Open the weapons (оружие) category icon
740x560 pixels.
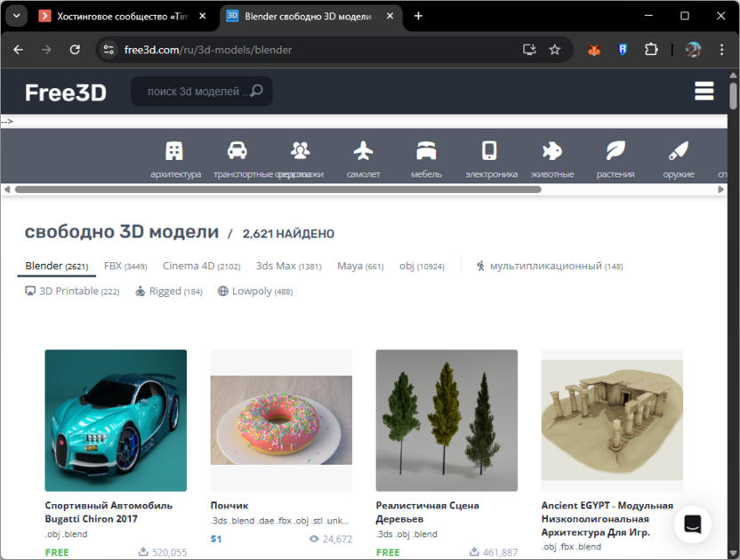pyautogui.click(x=678, y=150)
